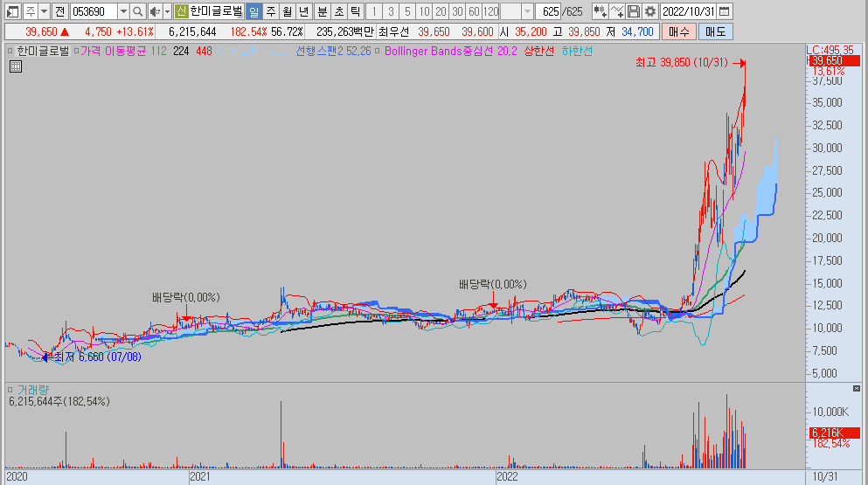Toggle the 한미글로벌 price series marker
The width and height of the screenshot is (868, 485).
point(10,51)
